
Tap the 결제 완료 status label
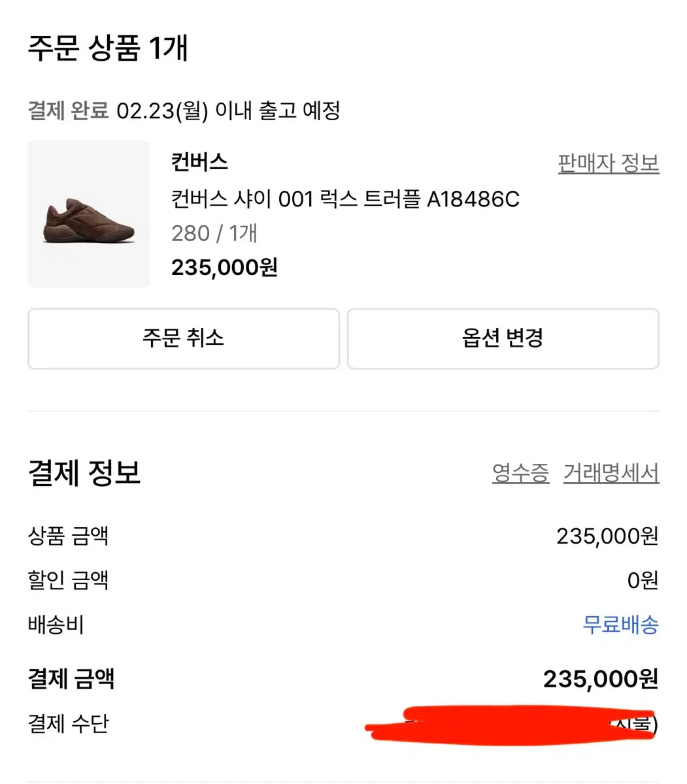[x=68, y=110]
